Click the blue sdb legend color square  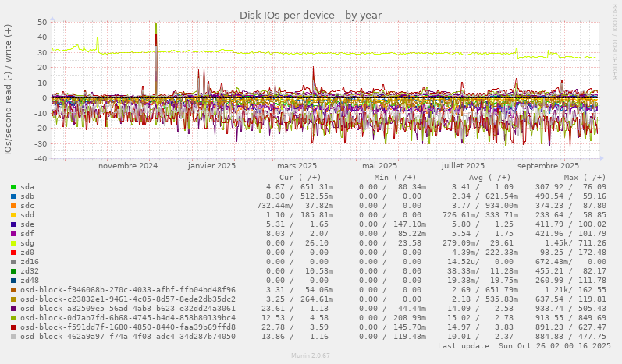pyautogui.click(x=13, y=196)
